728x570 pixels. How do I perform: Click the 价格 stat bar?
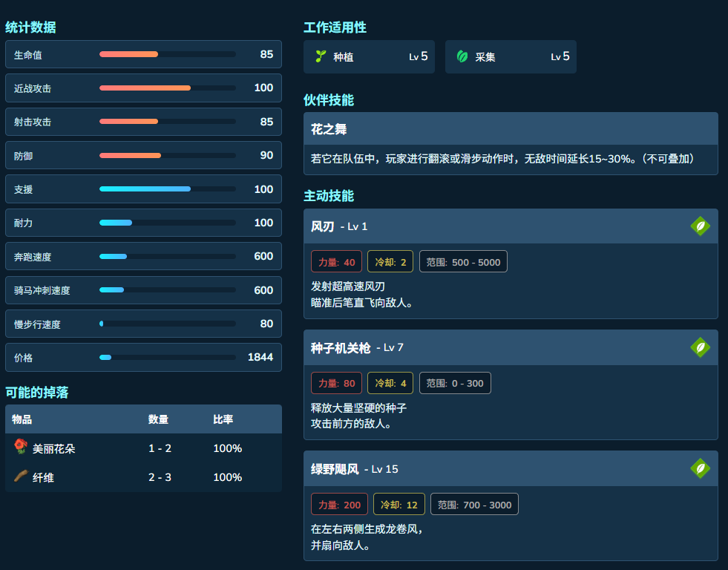168,358
